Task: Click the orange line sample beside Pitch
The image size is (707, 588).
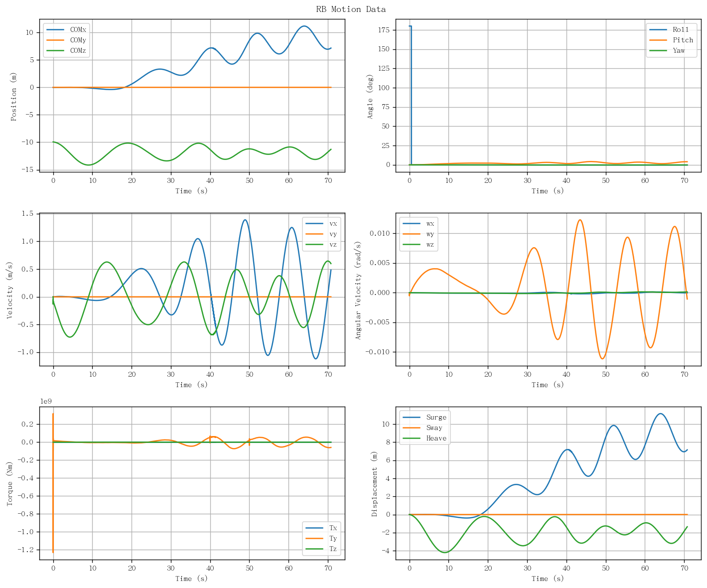Action: tap(659, 40)
